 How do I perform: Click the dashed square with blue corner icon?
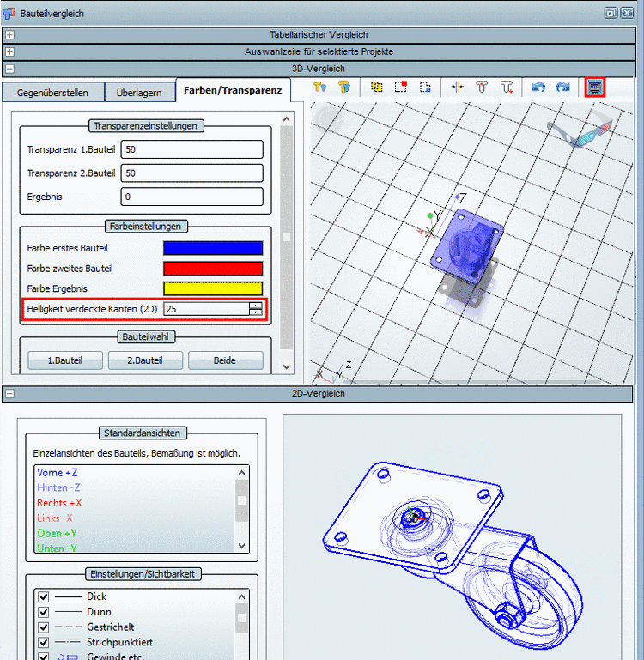tap(425, 88)
